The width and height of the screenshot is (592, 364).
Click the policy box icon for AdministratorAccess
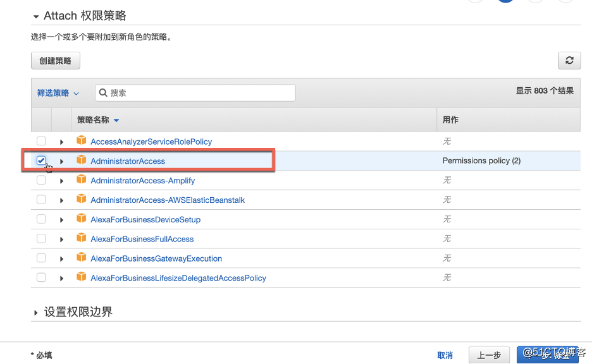81,159
